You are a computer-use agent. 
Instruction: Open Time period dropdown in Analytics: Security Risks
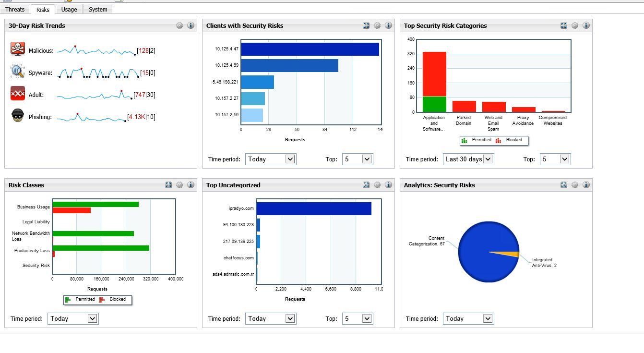[468, 318]
